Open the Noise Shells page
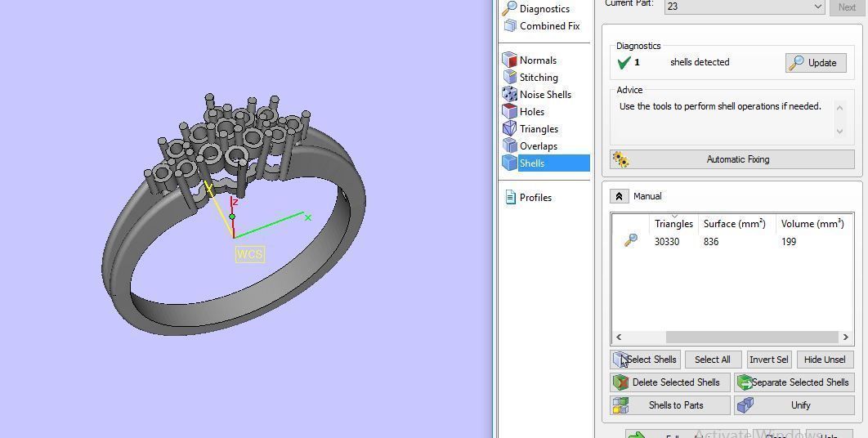 tap(544, 95)
